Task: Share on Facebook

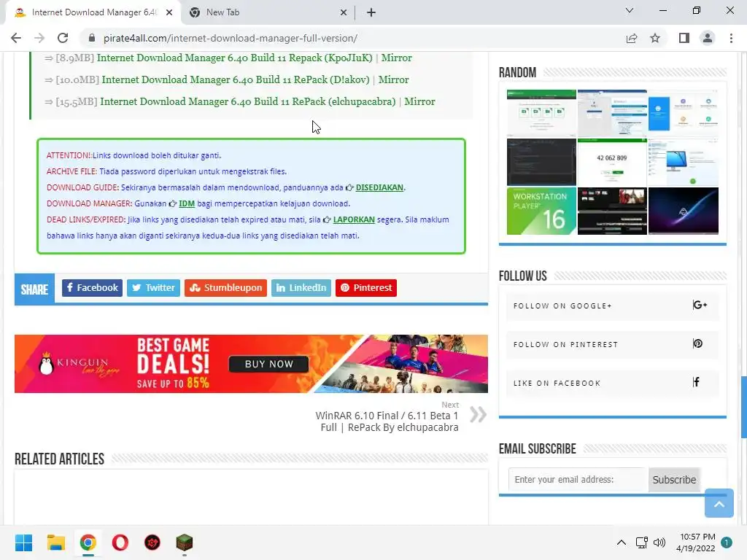Action: [x=92, y=287]
